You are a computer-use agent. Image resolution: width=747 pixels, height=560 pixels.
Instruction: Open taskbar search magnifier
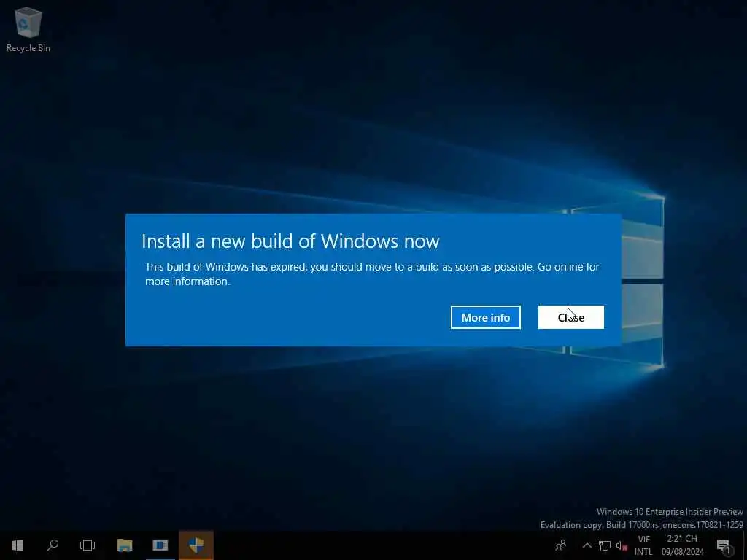tap(53, 545)
